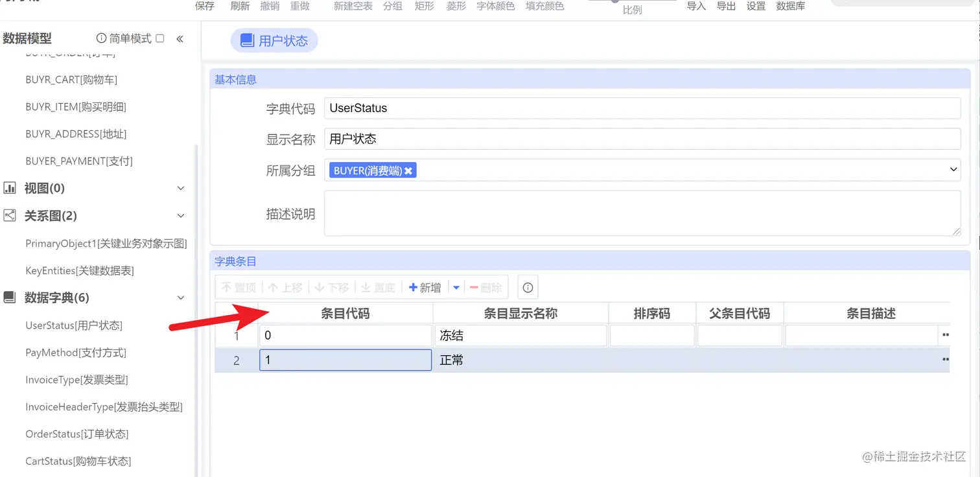
Task: Click 新建空表 in the top toolbar
Action: [x=353, y=6]
